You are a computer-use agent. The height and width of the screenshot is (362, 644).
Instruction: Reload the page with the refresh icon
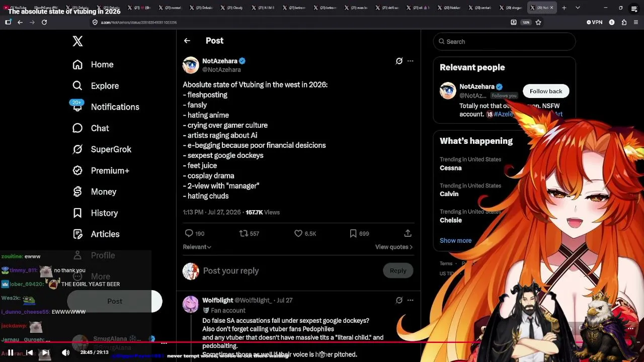coord(44,22)
